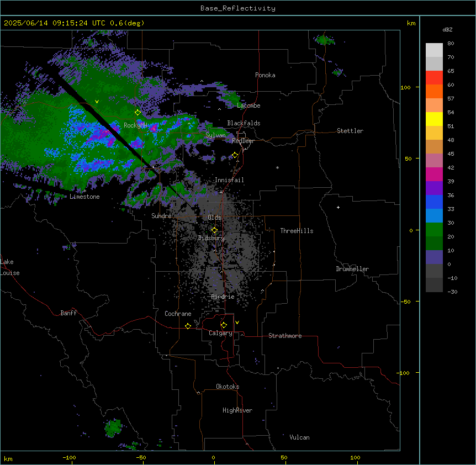Click the yellow diamond marker south of RedDeer
This screenshot has height=465, width=476.
pyautogui.click(x=235, y=155)
